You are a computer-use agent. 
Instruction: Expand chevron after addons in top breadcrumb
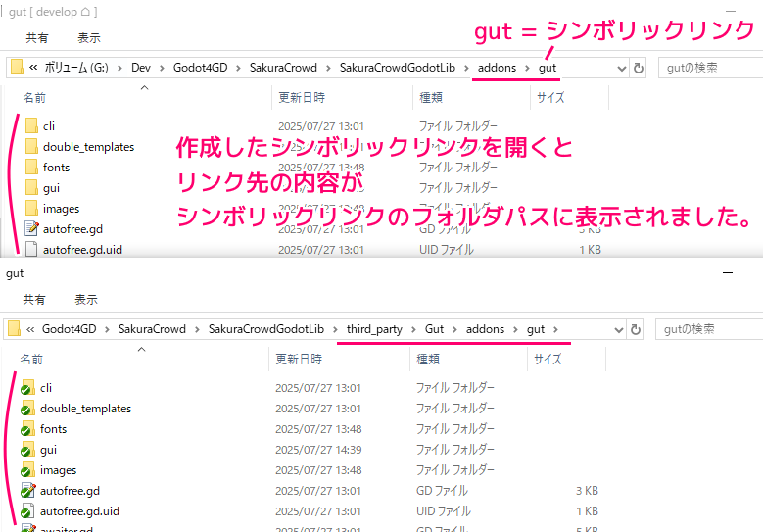(527, 69)
